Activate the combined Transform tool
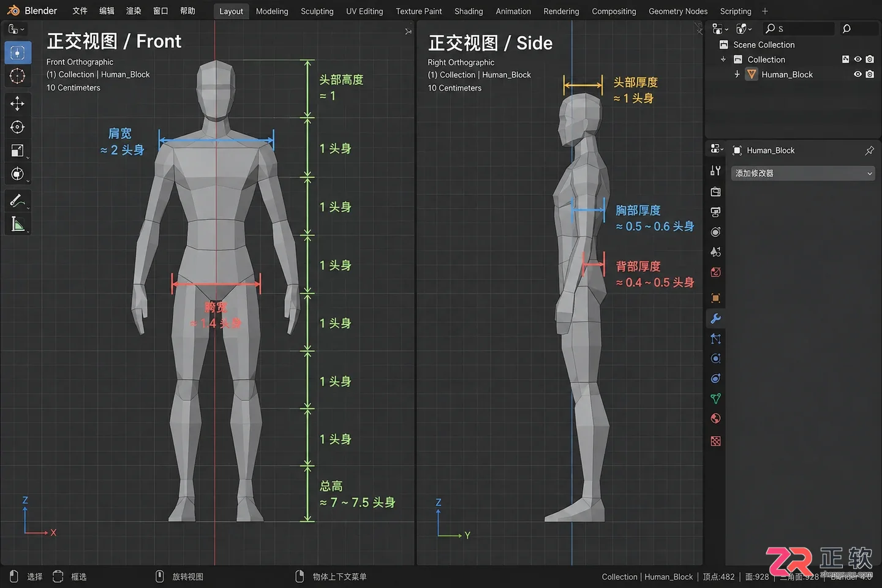This screenshot has width=882, height=588. click(18, 174)
